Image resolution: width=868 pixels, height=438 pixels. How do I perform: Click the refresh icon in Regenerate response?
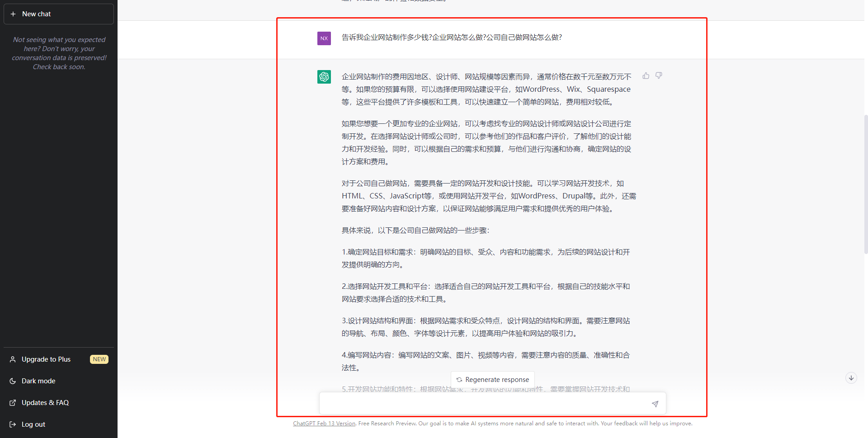coord(459,380)
